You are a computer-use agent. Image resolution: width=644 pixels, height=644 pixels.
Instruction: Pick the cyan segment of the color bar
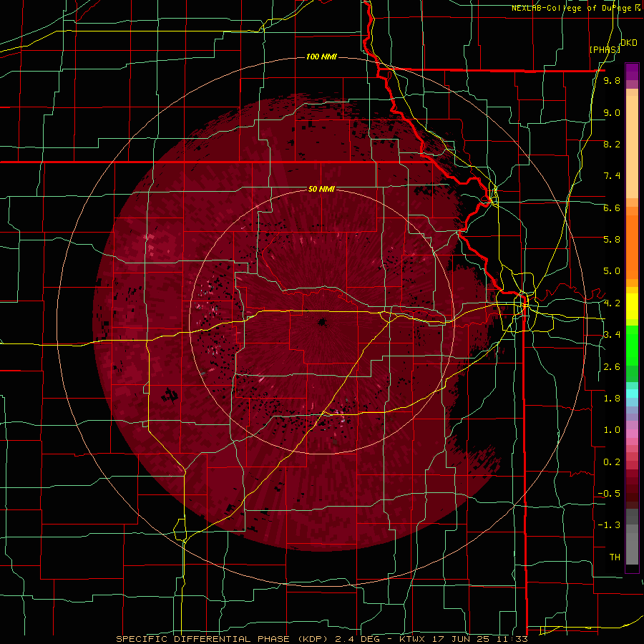(x=632, y=394)
